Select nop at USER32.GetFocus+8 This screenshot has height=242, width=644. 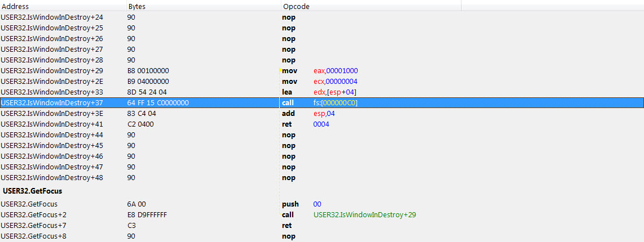pos(288,236)
